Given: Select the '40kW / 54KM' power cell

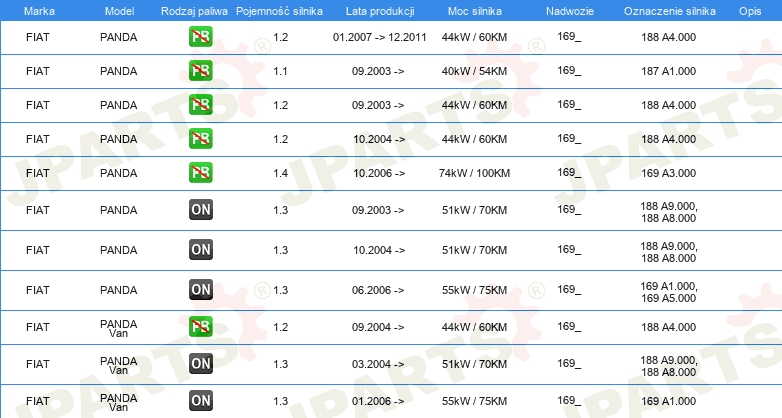Looking at the screenshot, I should tap(474, 71).
